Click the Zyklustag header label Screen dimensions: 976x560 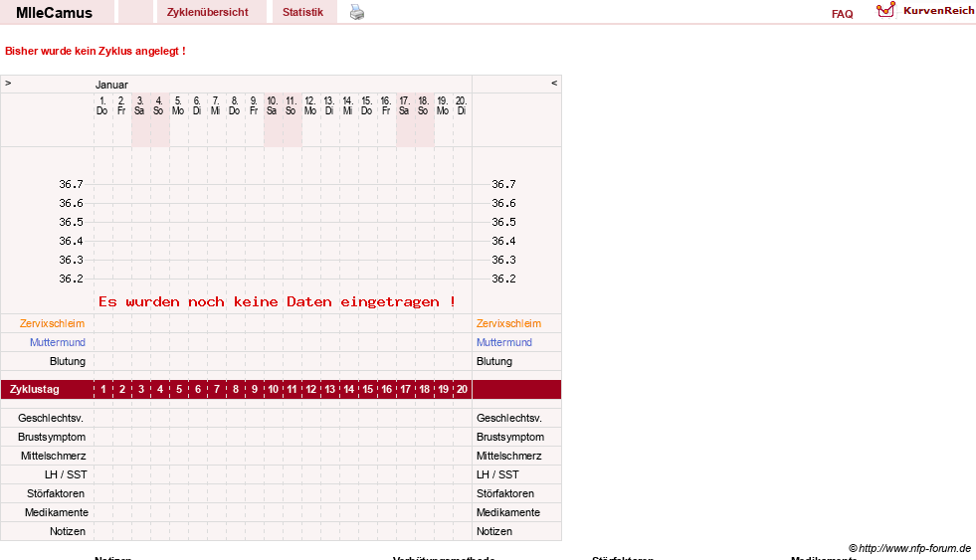pos(34,390)
